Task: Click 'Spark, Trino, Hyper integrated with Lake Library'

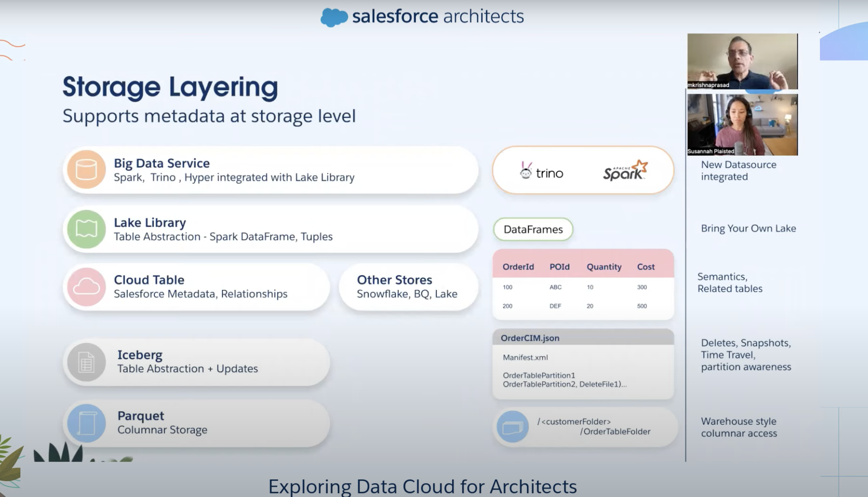Action: [x=234, y=177]
